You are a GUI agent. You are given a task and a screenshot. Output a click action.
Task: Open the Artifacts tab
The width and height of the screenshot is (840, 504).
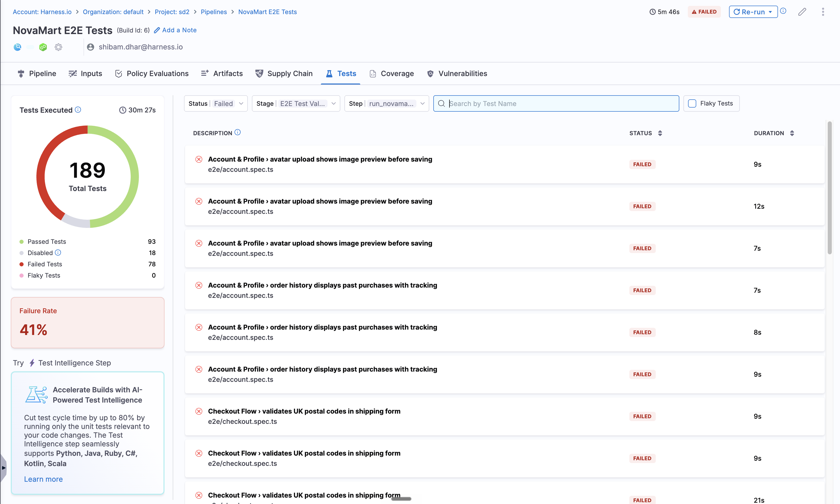[x=222, y=73]
